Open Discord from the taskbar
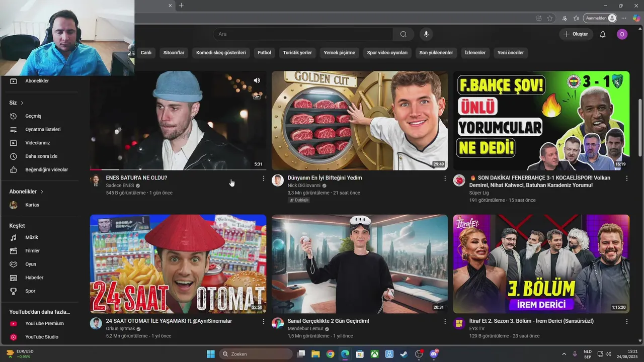This screenshot has height=362, width=644. coord(434,354)
